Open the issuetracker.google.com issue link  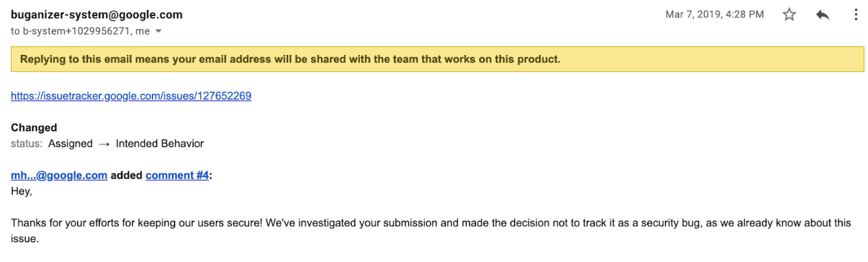point(131,96)
